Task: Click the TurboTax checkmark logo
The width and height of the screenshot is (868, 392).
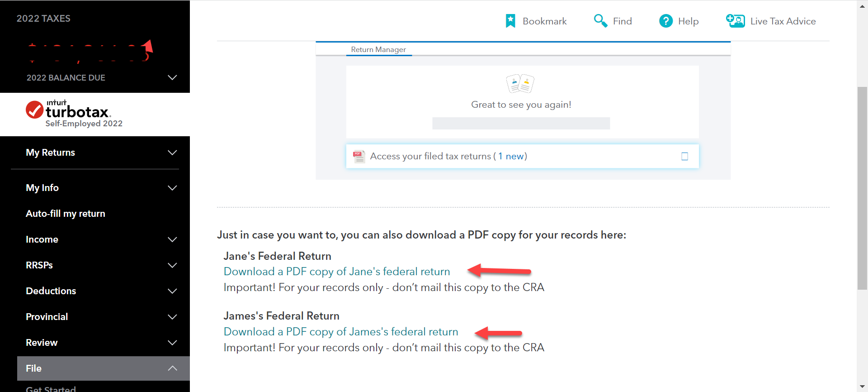Action: point(35,110)
